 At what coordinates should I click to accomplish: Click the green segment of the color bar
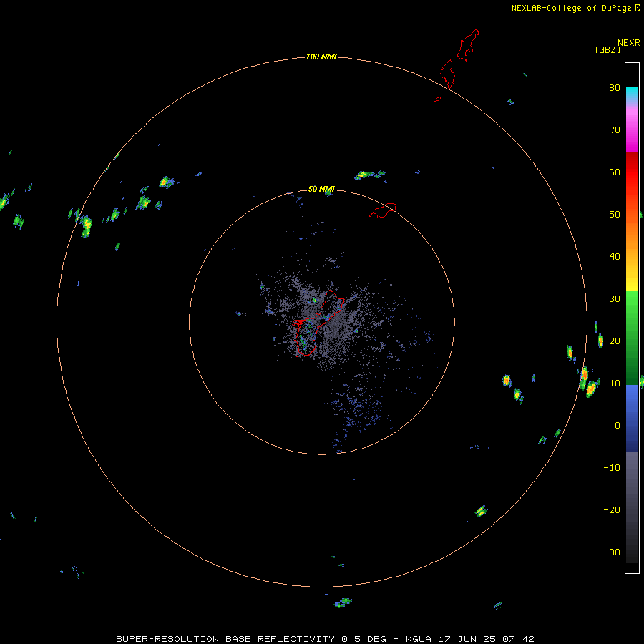(632, 338)
